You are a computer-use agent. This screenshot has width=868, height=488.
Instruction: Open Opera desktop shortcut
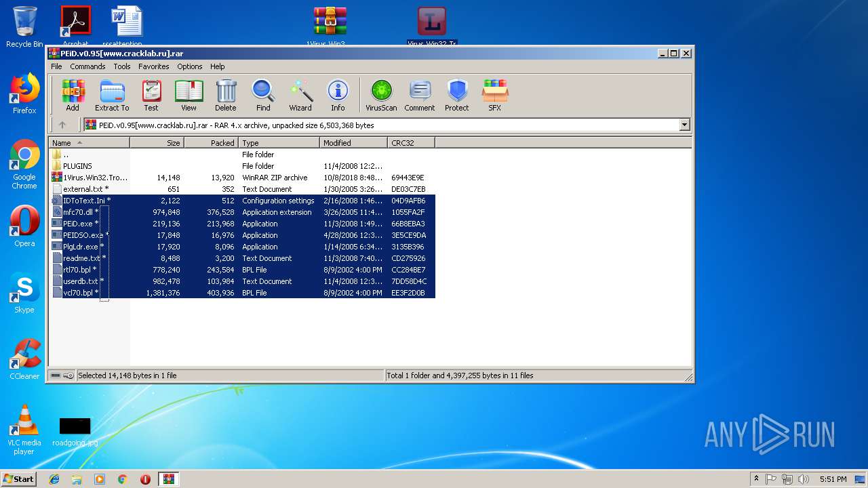pos(24,226)
